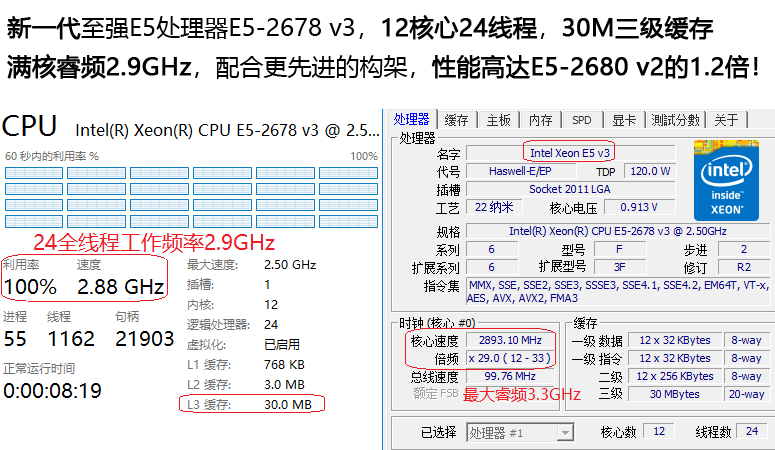This screenshot has height=450, width=775.
Task: Click the 22 纳米 technology value
Action: (x=494, y=207)
